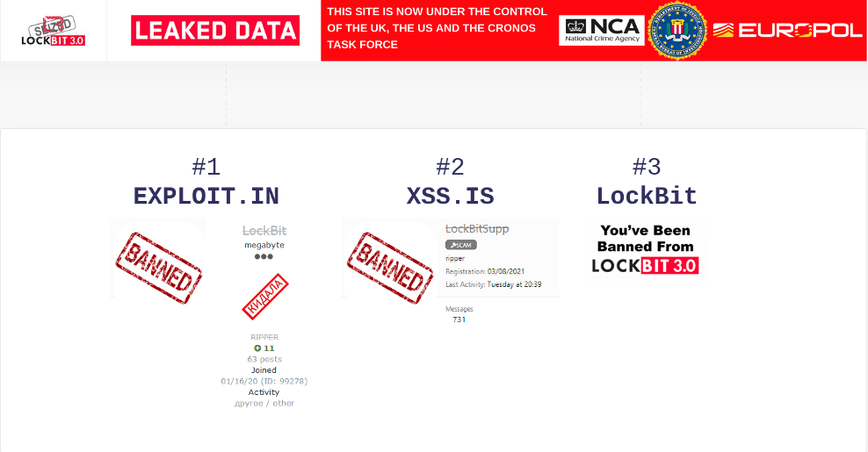Image resolution: width=868 pixels, height=452 pixels.
Task: Click the You've Been Banned image
Action: click(646, 248)
